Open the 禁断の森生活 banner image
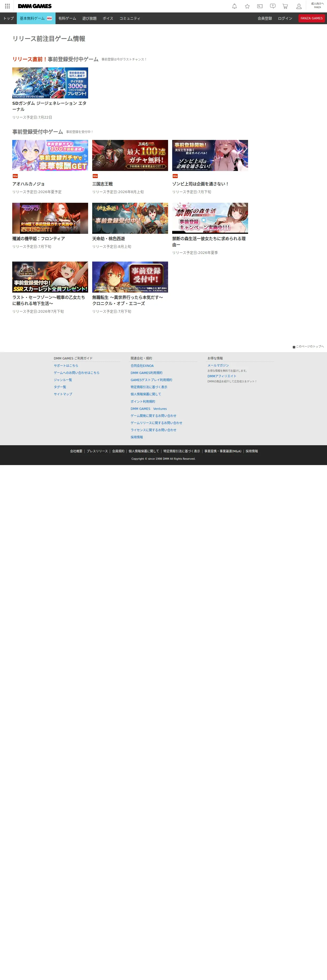 210,218
